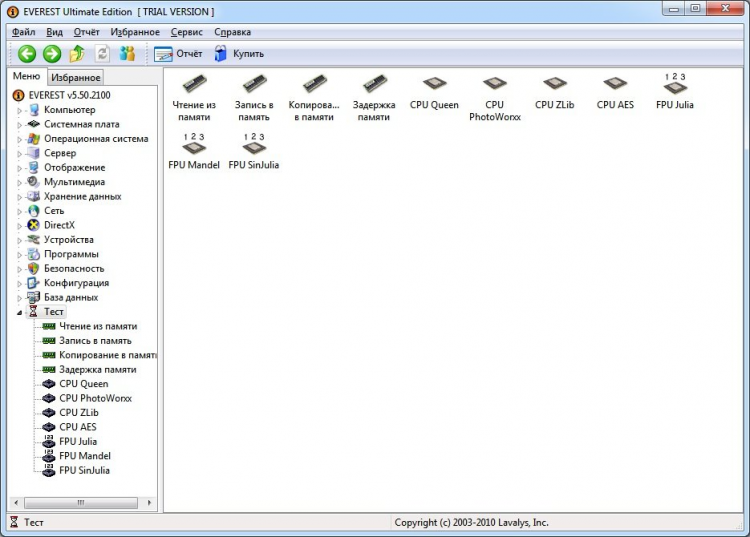Click the EVEREST title bar app icon
Screen dimensions: 750x537
pos(13,11)
